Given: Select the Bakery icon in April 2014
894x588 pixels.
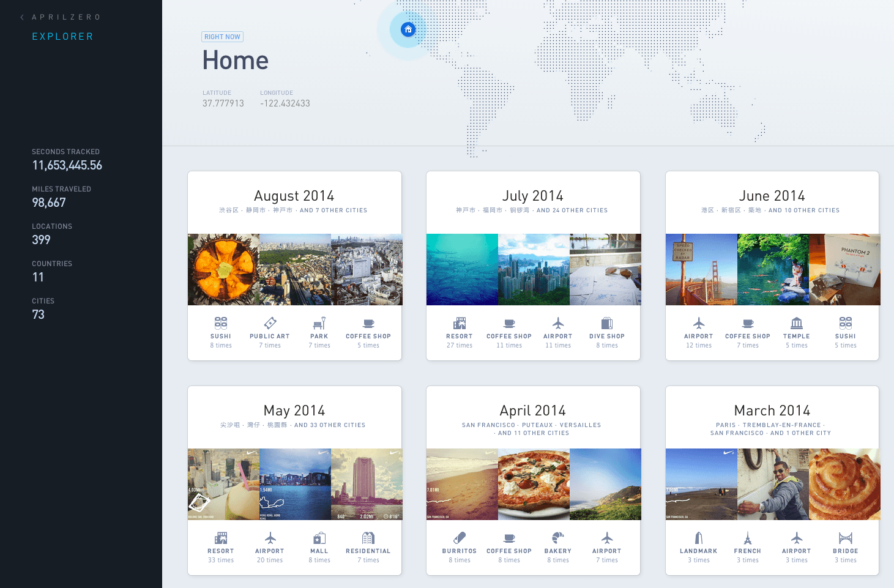Looking at the screenshot, I should coord(557,538).
